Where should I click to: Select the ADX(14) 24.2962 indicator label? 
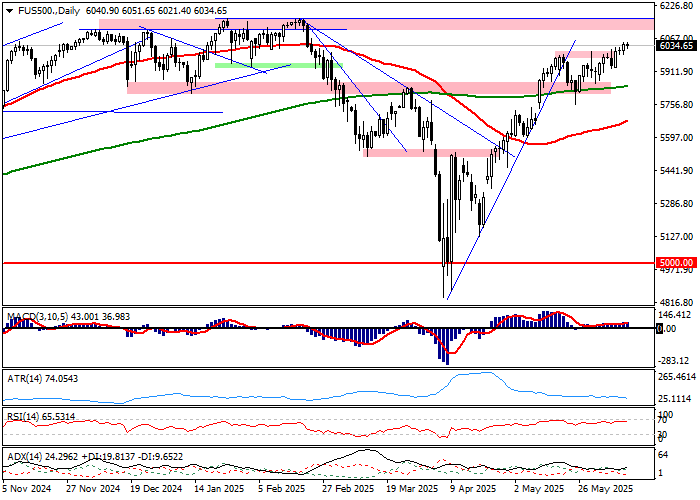[43, 457]
